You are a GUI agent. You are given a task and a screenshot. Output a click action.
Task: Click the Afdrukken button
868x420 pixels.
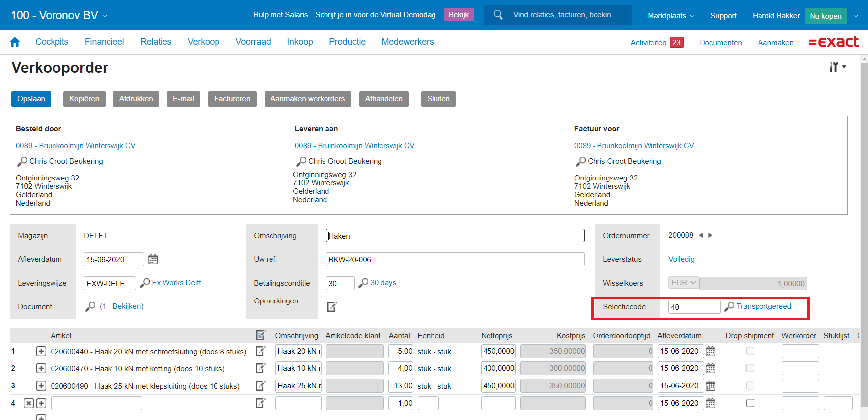pos(136,99)
